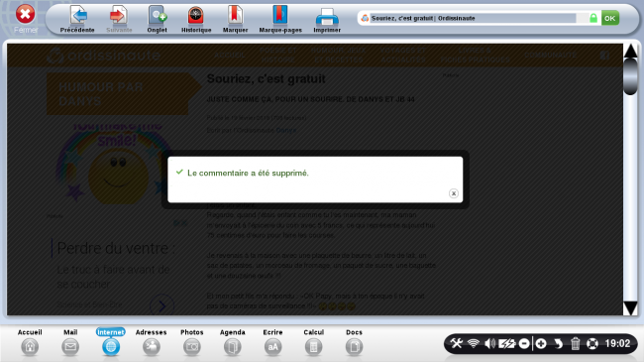644x362 pixels.
Task: Open the Agenda calendar app
Action: [233, 342]
